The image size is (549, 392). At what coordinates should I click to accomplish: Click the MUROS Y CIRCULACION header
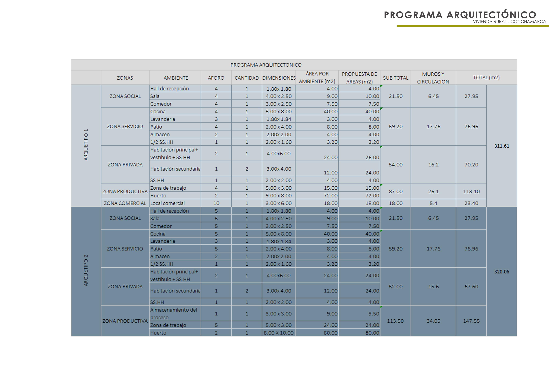[433, 78]
